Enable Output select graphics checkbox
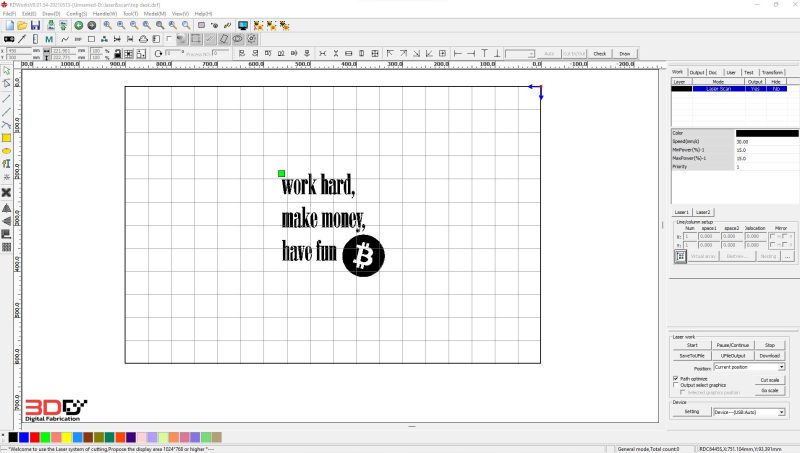800x453 pixels. (676, 385)
